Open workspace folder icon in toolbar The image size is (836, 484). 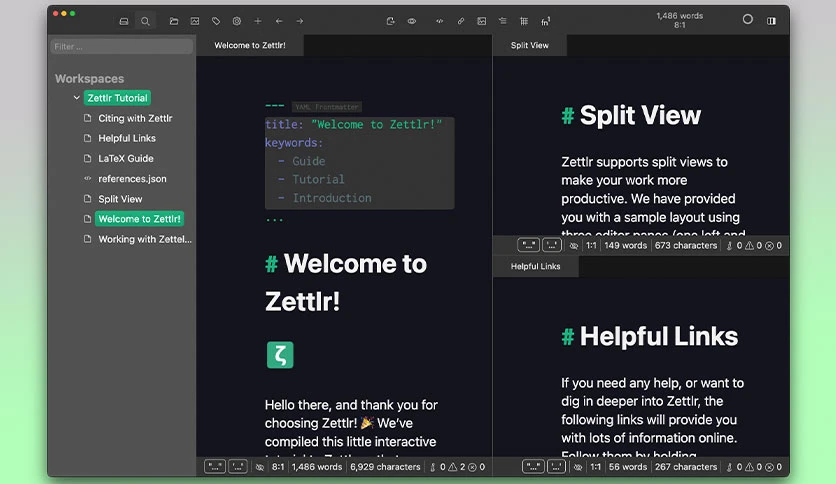[x=174, y=21]
